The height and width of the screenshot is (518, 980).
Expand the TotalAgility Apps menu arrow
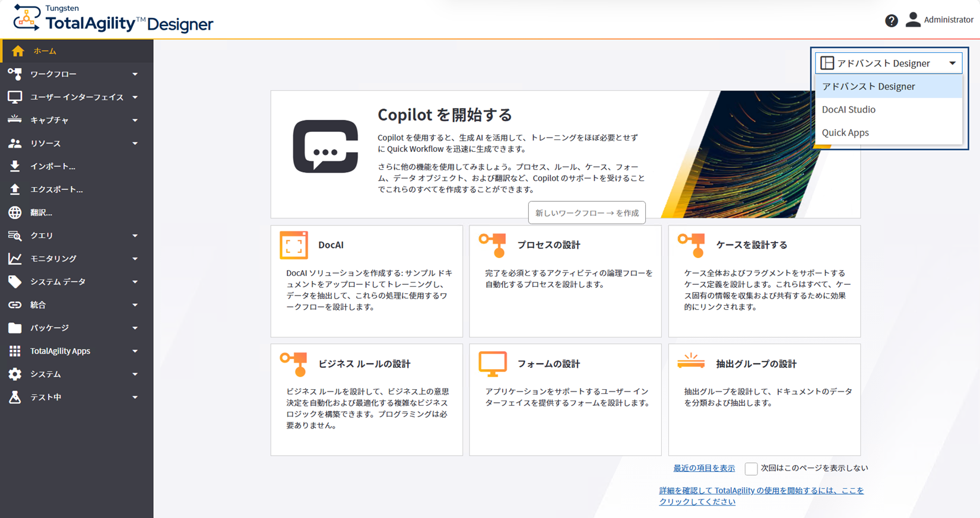(135, 351)
